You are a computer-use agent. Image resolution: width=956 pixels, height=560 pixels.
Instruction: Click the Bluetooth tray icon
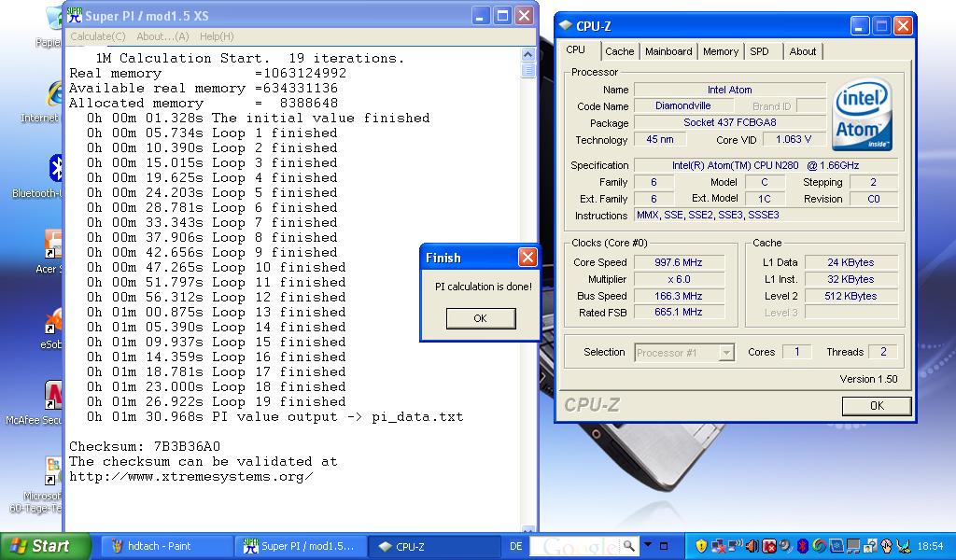(803, 546)
